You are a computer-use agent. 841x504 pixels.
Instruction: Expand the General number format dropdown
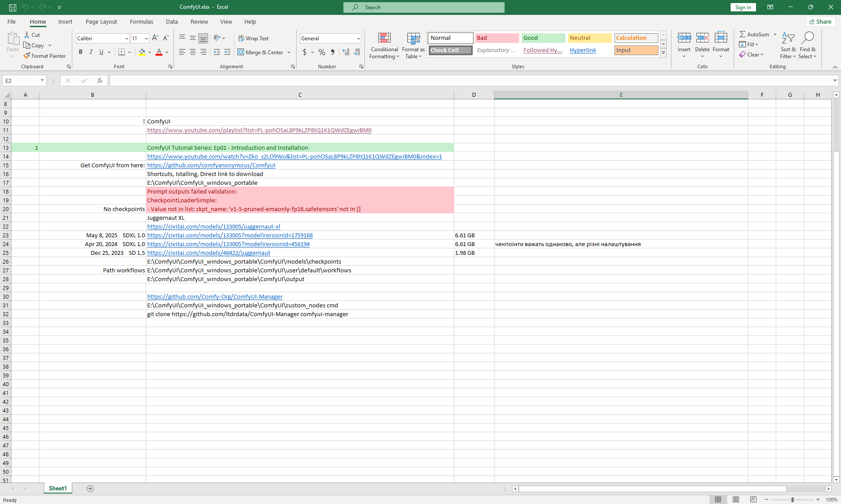click(358, 39)
